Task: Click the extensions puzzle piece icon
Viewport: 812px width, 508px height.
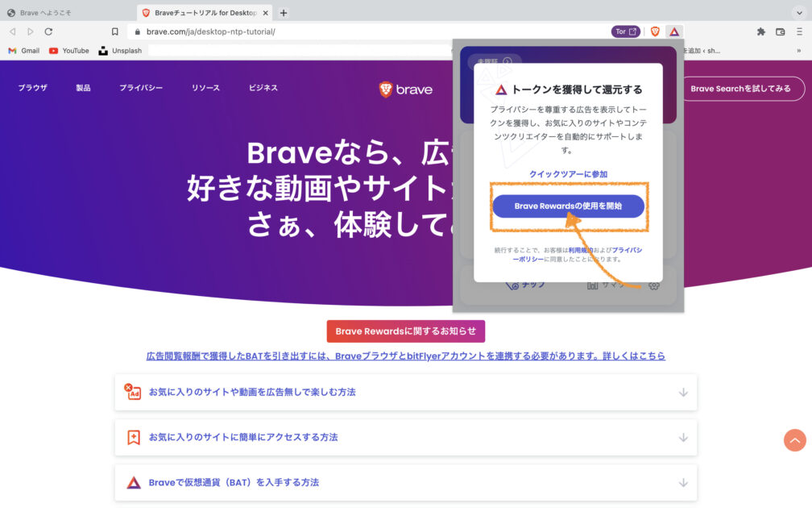Action: (x=760, y=31)
